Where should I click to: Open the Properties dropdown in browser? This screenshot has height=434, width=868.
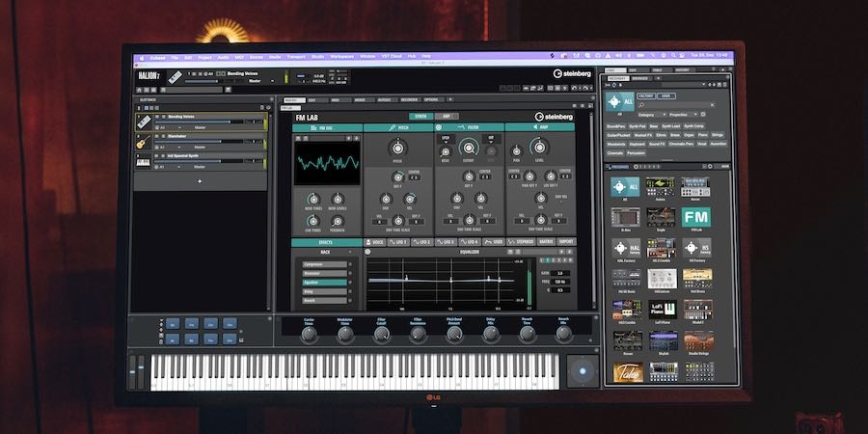coord(683,114)
